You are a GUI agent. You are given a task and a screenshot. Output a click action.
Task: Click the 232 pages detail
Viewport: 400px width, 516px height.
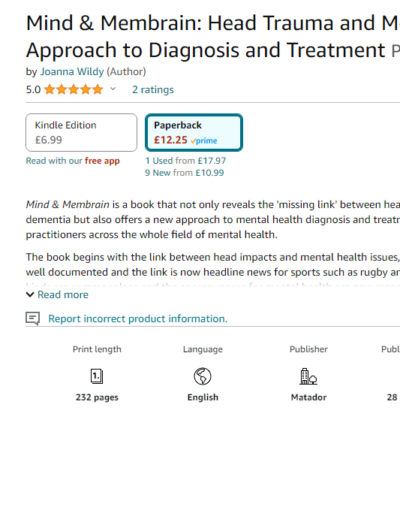[97, 397]
